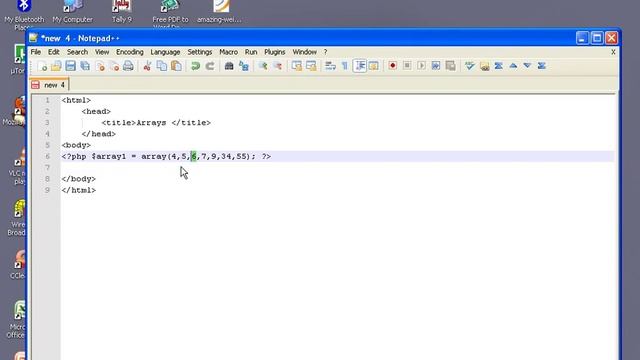Click line number 7 in the margin
Image resolution: width=640 pixels, height=360 pixels.
point(47,168)
